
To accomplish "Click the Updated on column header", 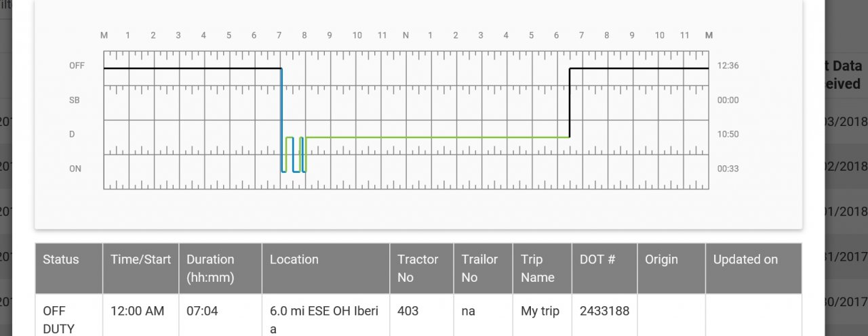I will click(x=745, y=259).
